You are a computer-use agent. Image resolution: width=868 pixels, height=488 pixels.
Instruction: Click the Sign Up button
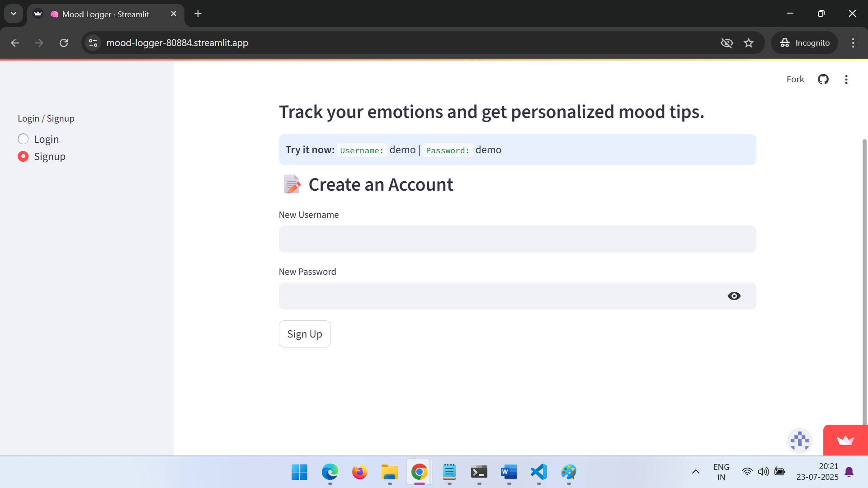305,334
